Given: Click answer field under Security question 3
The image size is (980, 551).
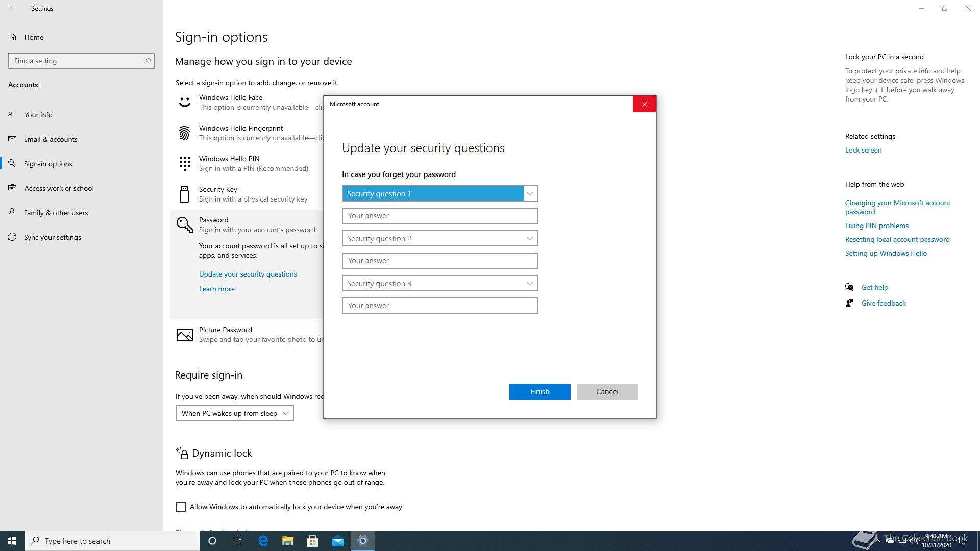Looking at the screenshot, I should [439, 306].
